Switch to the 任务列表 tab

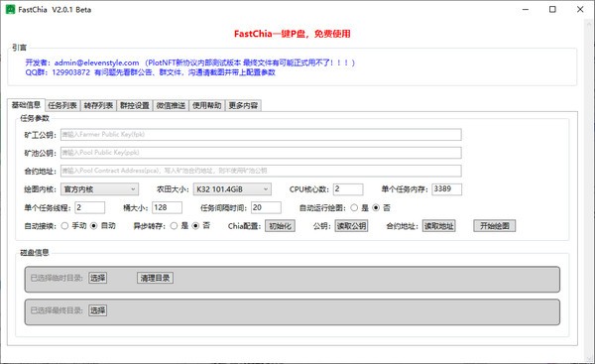tap(62, 105)
